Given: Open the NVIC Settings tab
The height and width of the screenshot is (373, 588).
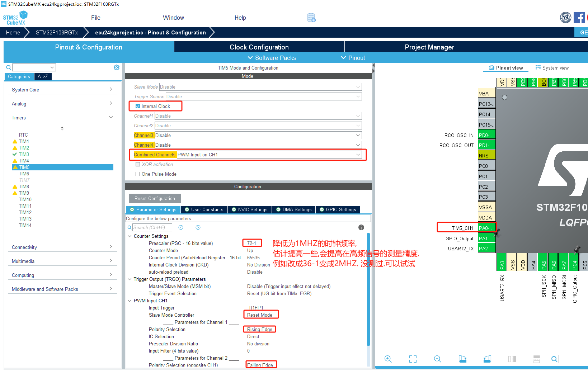Looking at the screenshot, I should pyautogui.click(x=249, y=209).
